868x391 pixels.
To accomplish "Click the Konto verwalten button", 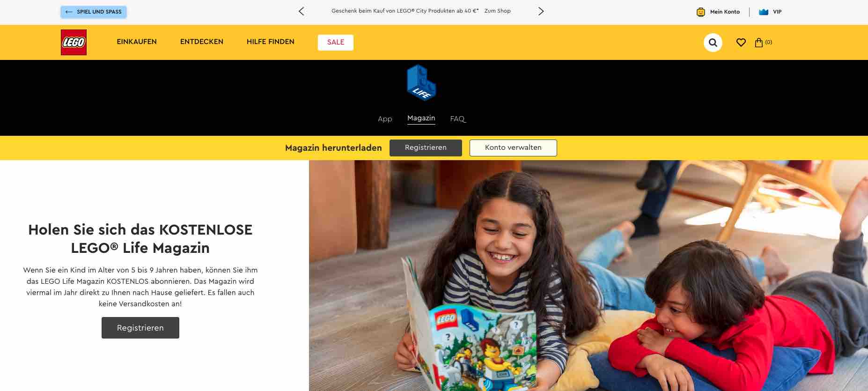I will point(513,148).
